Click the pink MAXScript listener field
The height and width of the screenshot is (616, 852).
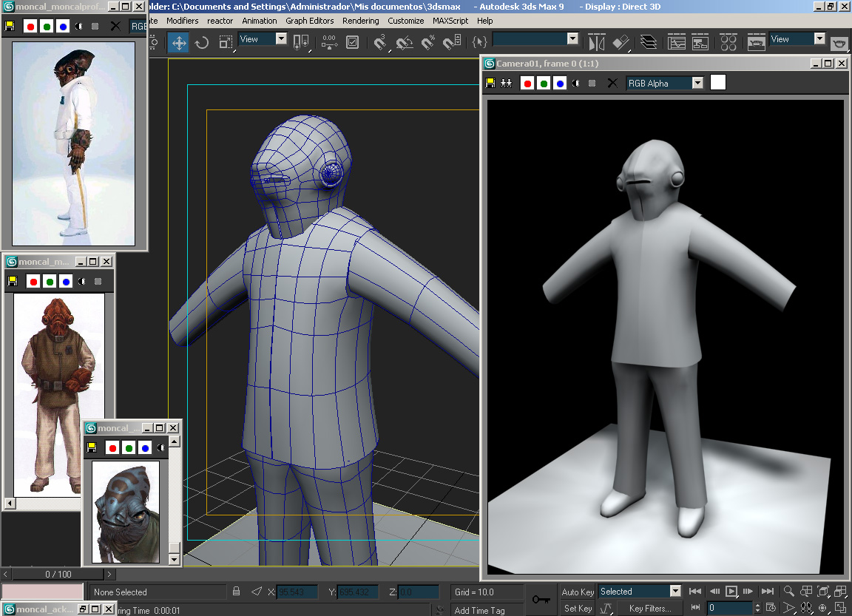tap(42, 591)
